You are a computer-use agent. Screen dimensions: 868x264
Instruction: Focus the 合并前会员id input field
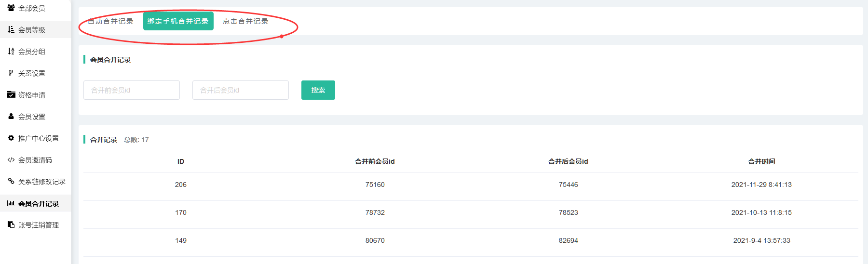(132, 90)
